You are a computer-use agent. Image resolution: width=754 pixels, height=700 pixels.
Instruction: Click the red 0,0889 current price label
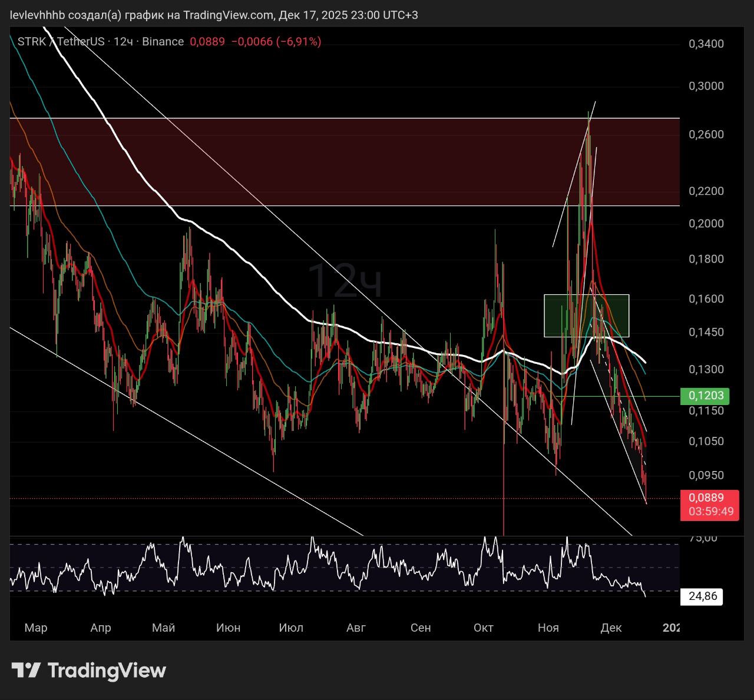click(x=706, y=498)
